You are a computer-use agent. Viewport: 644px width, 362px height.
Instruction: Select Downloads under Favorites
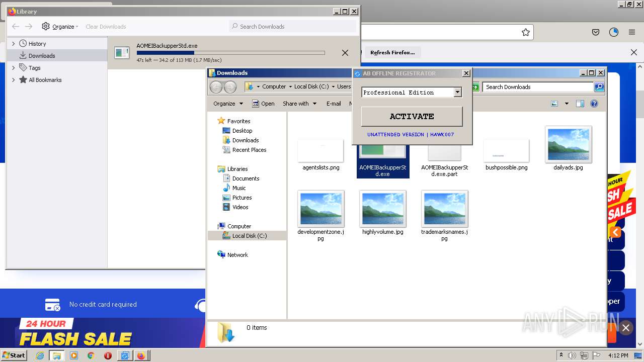click(246, 140)
